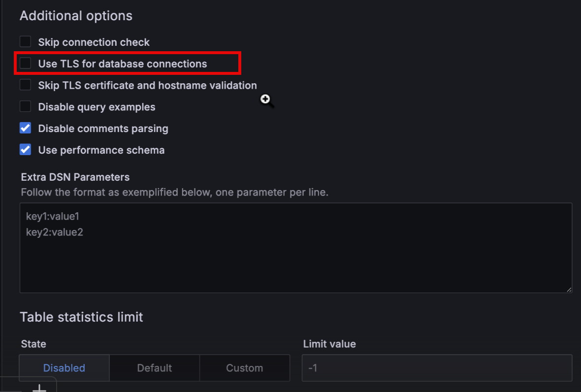Check Use TLS for database connections
Image resolution: width=581 pixels, height=392 pixels.
(25, 63)
